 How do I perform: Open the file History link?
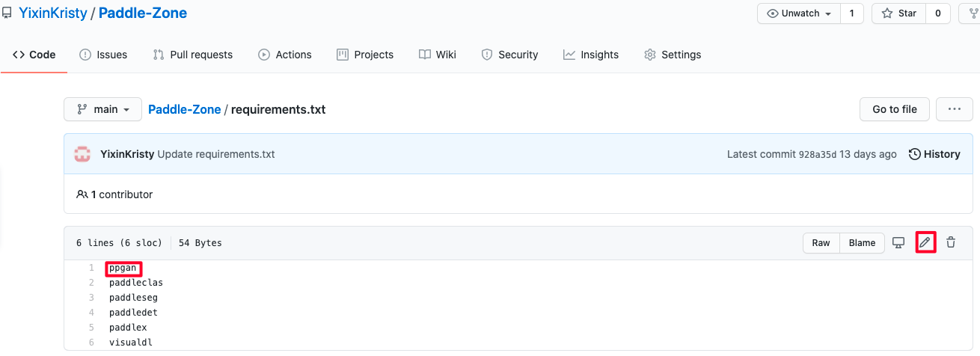pyautogui.click(x=934, y=154)
